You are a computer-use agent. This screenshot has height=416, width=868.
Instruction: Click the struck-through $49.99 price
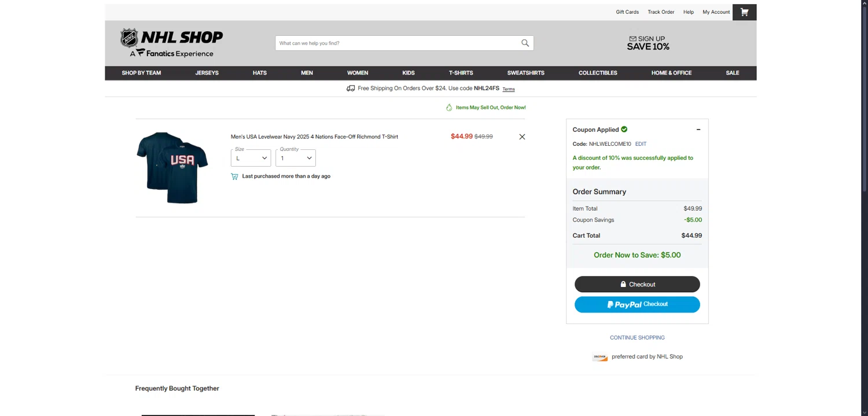(484, 137)
